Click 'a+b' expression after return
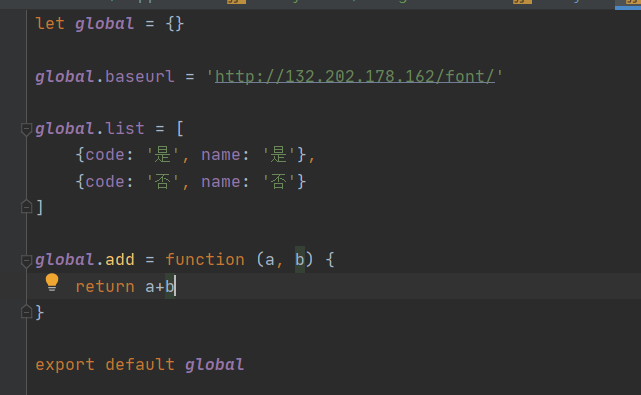The image size is (641, 395). pyautogui.click(x=160, y=287)
